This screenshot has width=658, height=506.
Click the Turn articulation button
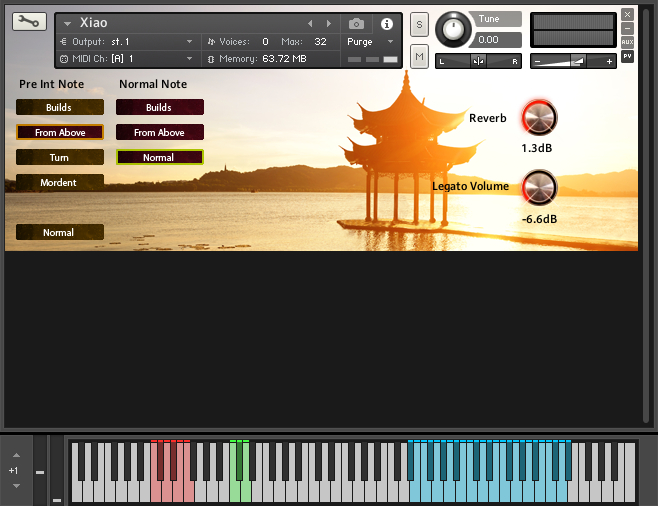60,157
